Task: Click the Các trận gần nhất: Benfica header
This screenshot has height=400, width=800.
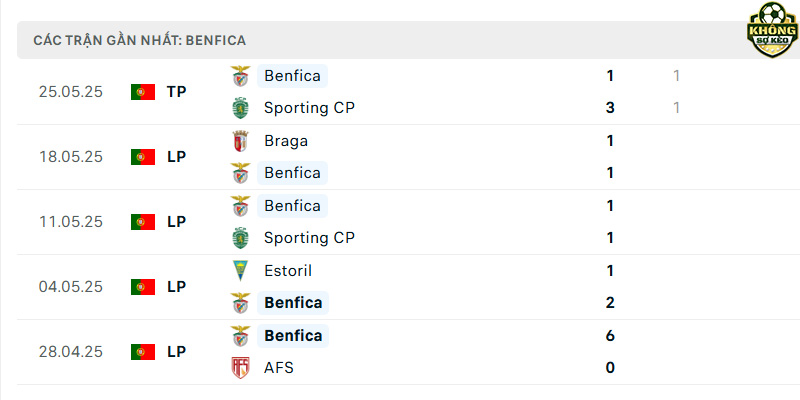Action: [140, 40]
